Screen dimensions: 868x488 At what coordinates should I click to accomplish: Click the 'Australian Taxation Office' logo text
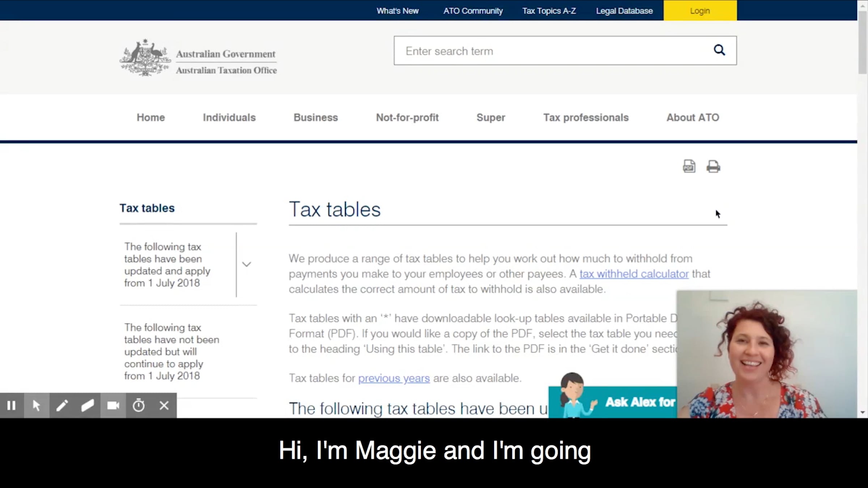pos(226,70)
